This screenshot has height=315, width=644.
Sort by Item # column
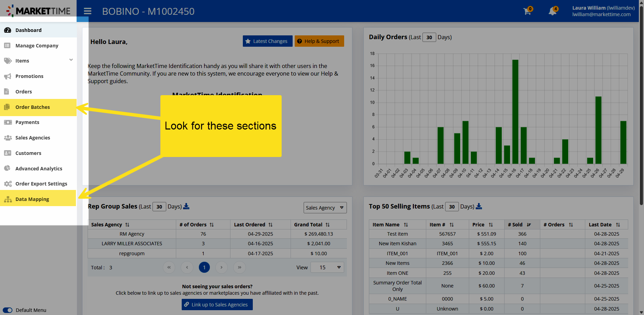[x=452, y=225]
